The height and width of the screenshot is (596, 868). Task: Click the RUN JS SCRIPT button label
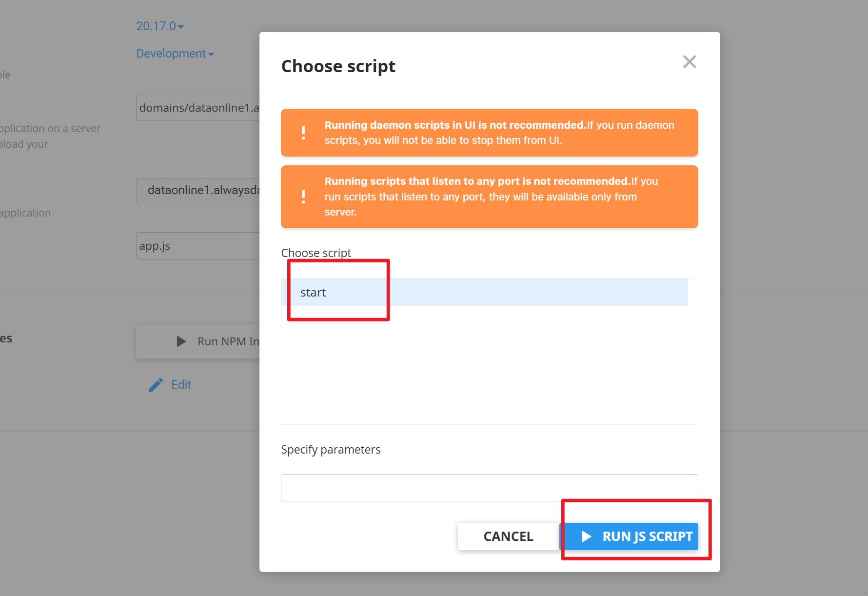tap(647, 536)
